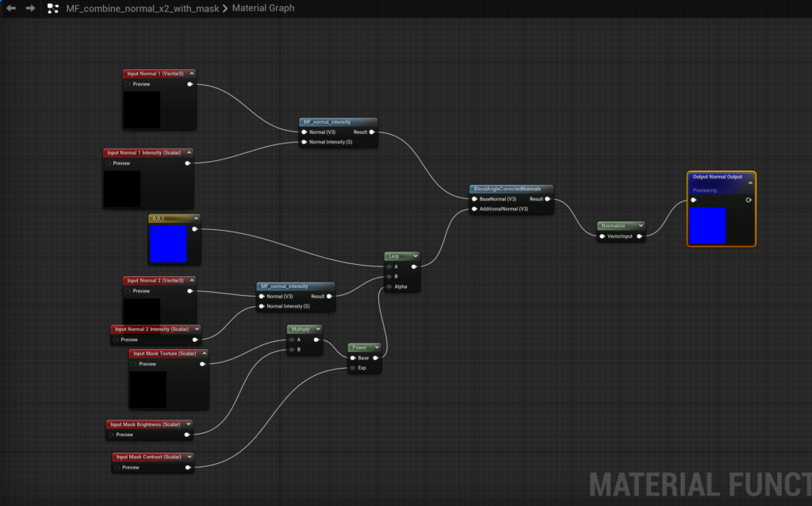Click the Multiply B input pin

tap(292, 350)
